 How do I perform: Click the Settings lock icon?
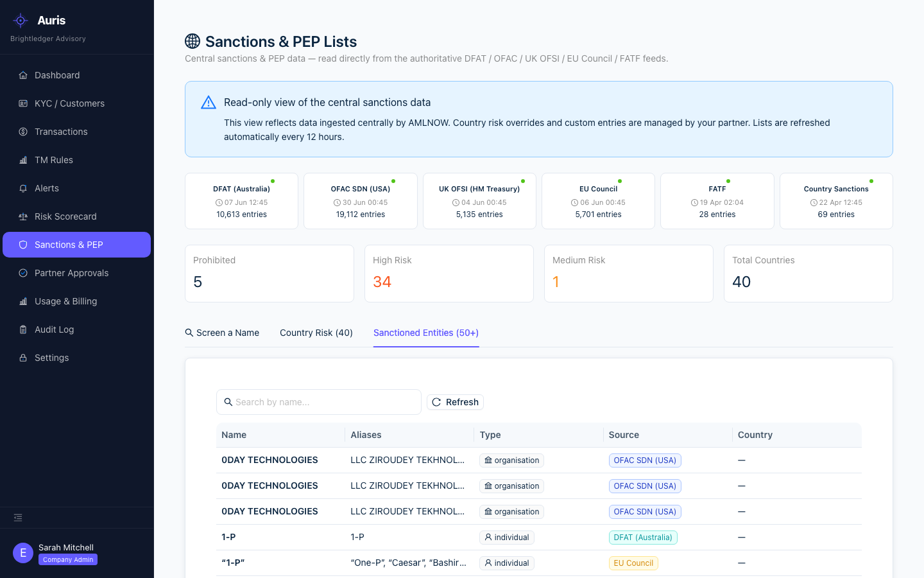(x=23, y=358)
